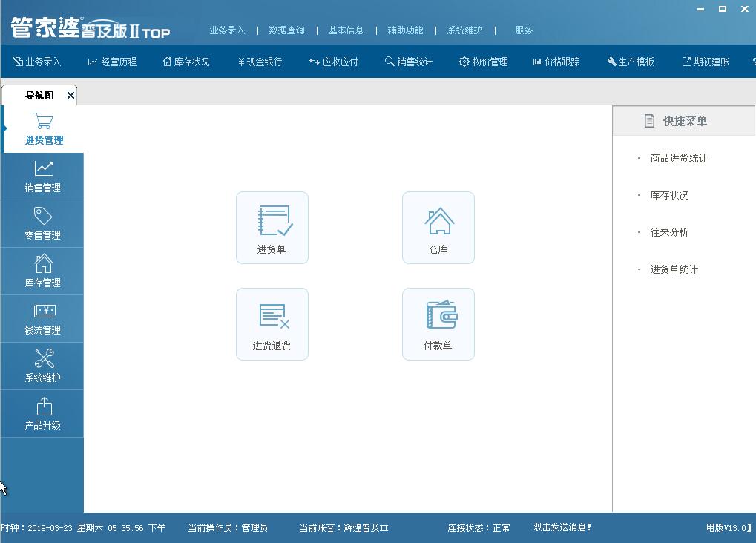Open the 数据查询 menu
This screenshot has height=543, width=756.
click(286, 30)
